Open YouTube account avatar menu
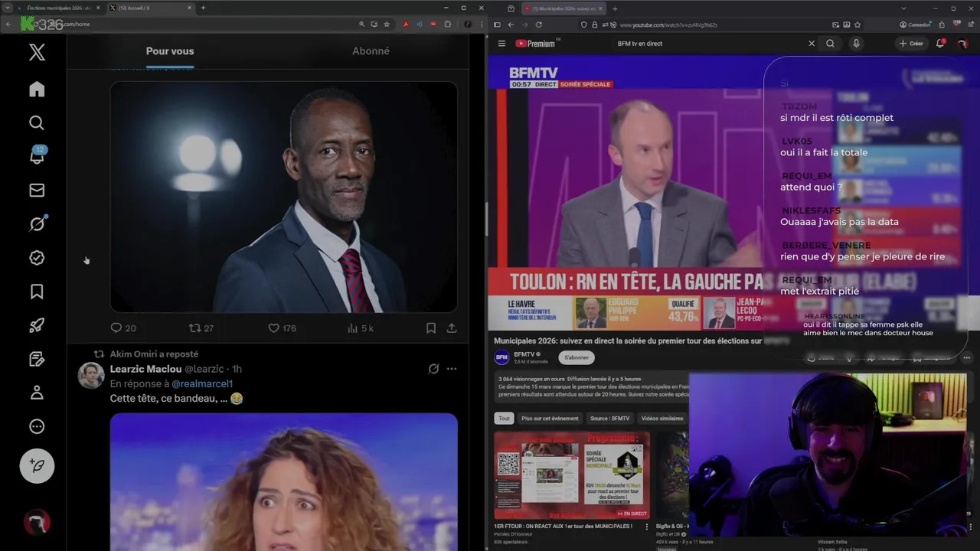 click(x=963, y=44)
